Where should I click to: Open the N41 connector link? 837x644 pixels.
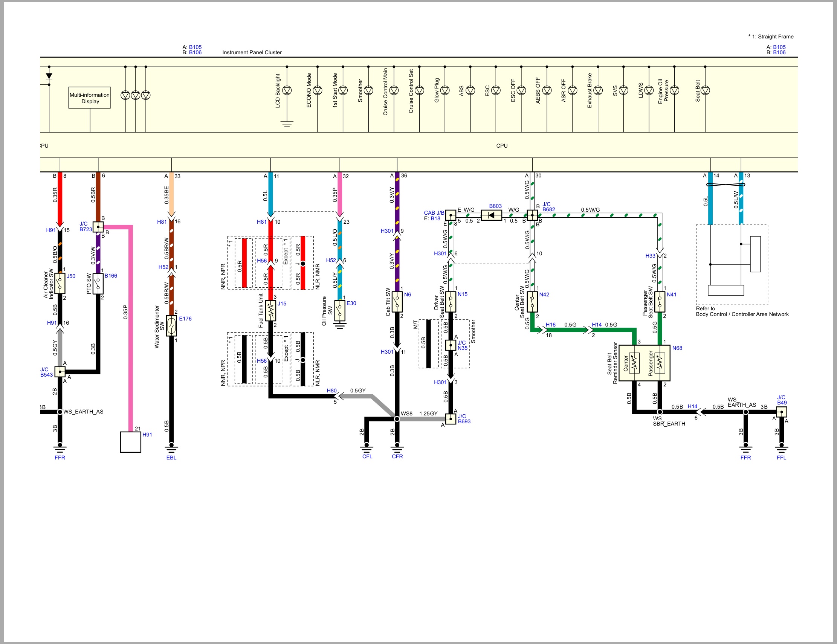(x=671, y=295)
